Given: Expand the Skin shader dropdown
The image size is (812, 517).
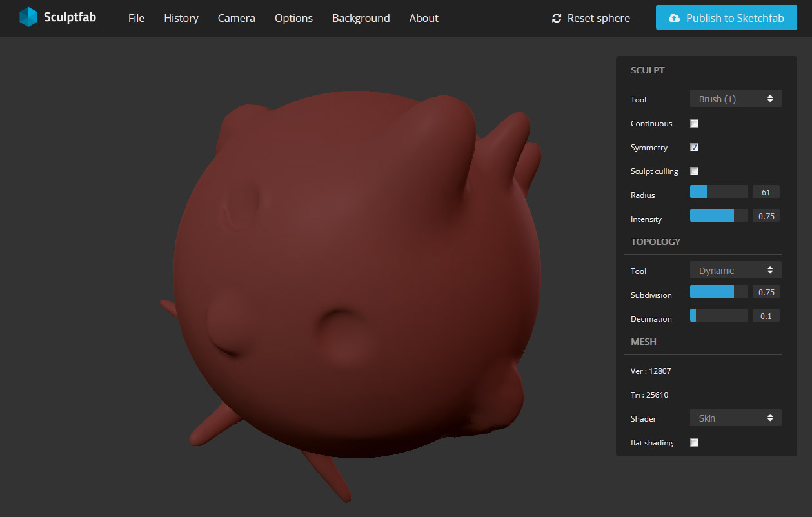Looking at the screenshot, I should coord(735,418).
